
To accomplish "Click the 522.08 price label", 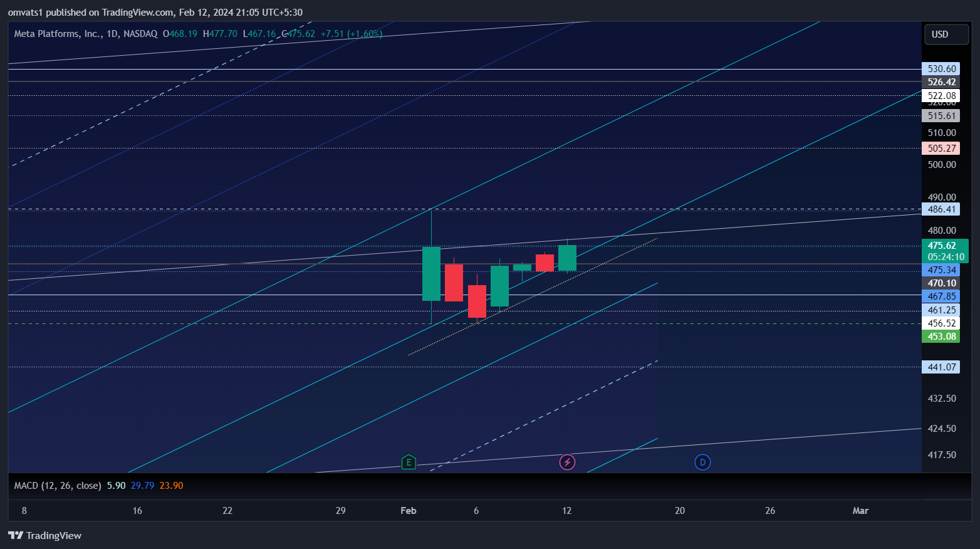I will 941,95.
